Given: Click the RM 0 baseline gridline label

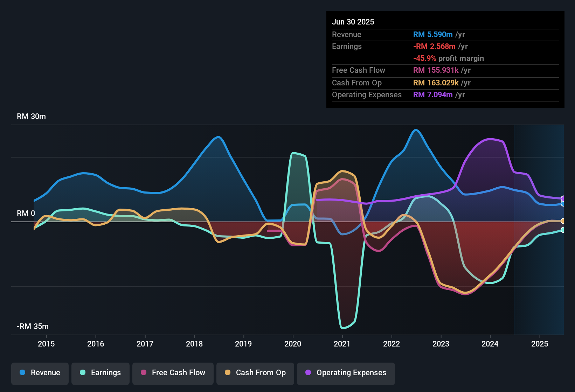Looking at the screenshot, I should [x=25, y=213].
